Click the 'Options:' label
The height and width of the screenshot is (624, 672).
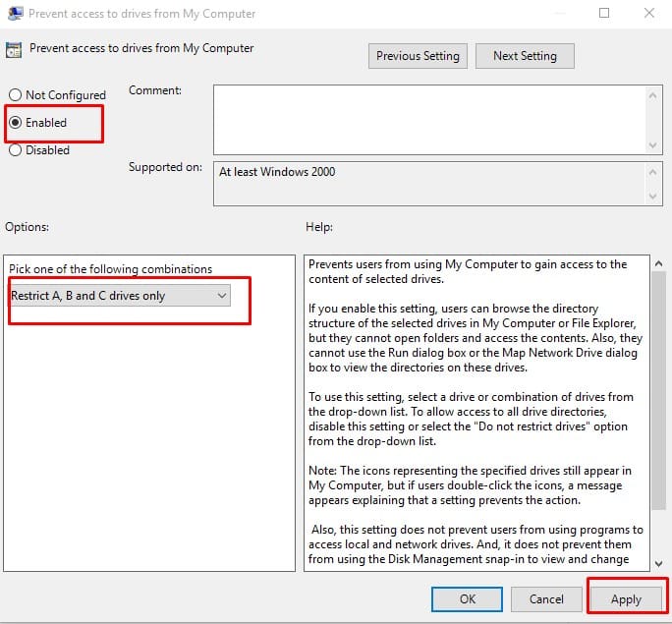[27, 227]
